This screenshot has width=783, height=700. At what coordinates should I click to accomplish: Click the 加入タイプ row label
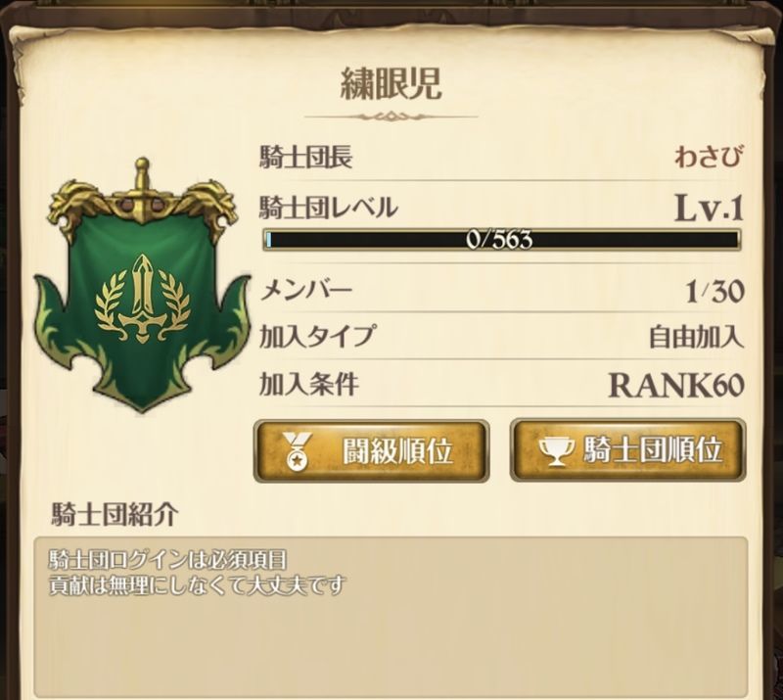click(316, 336)
